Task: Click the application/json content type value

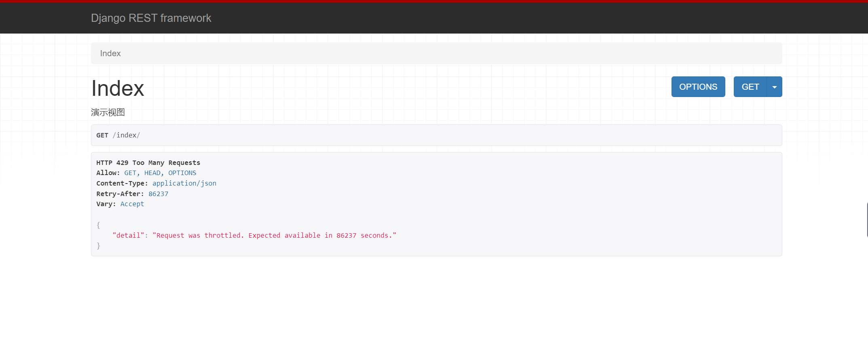Action: click(x=184, y=183)
